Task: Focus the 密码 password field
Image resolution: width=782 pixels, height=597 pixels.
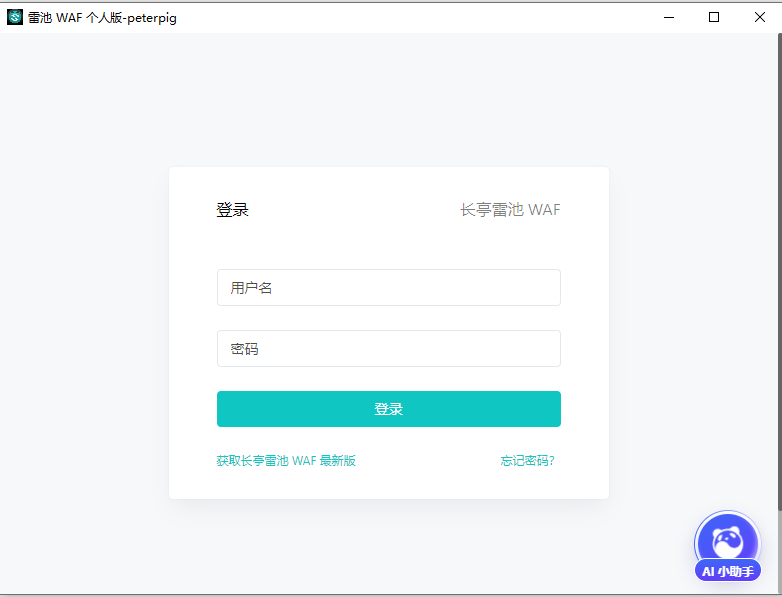Action: (x=389, y=348)
